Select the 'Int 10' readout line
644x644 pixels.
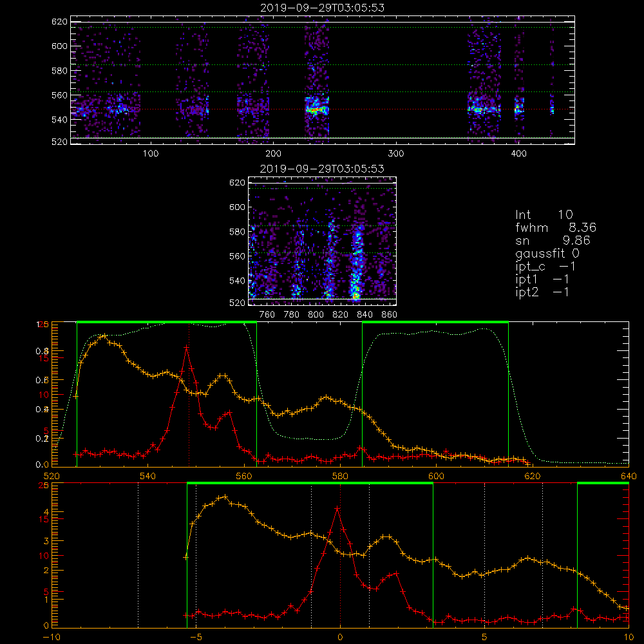coord(544,215)
